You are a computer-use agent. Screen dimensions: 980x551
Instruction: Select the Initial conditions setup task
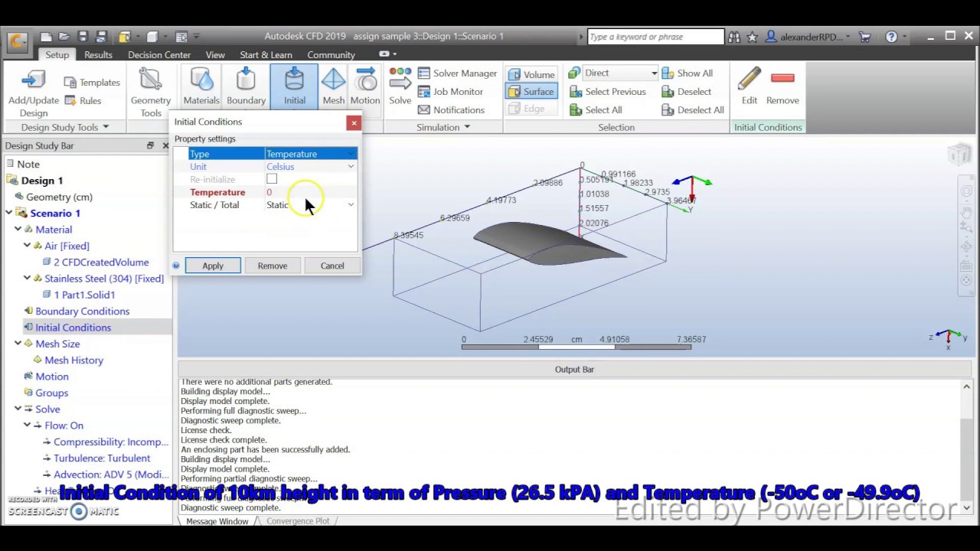pos(294,86)
